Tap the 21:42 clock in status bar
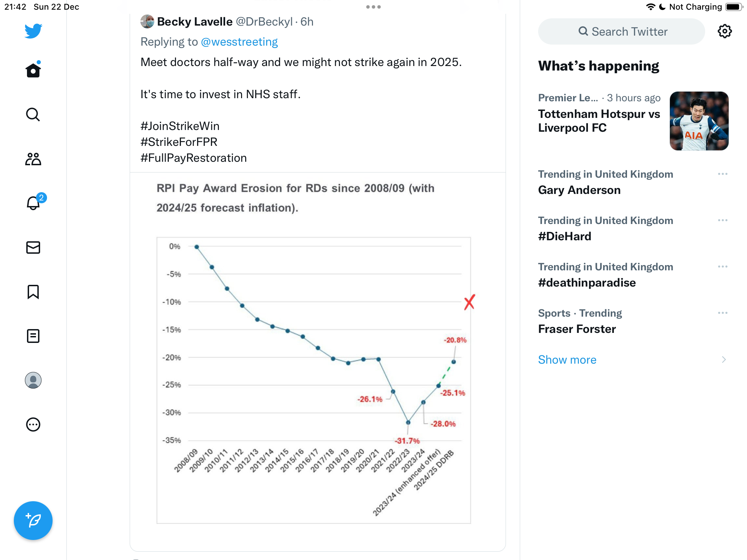The width and height of the screenshot is (747, 560). [15, 7]
